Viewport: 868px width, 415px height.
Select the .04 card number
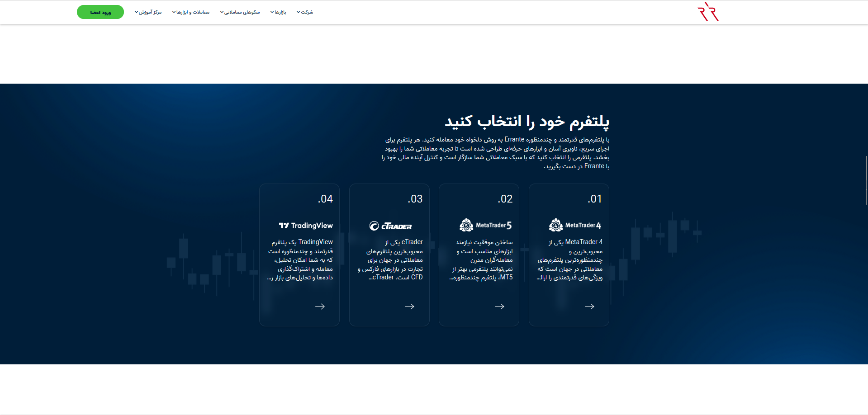pos(325,199)
